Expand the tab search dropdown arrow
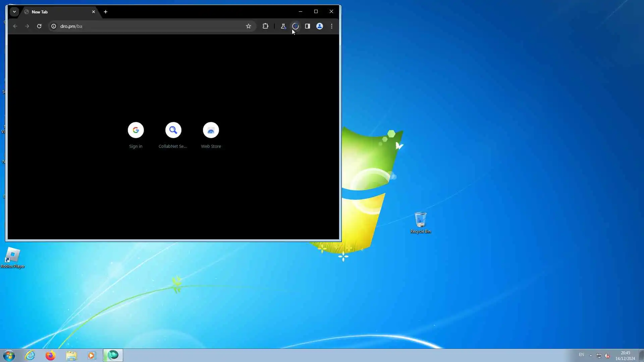Image resolution: width=644 pixels, height=362 pixels. click(x=14, y=12)
